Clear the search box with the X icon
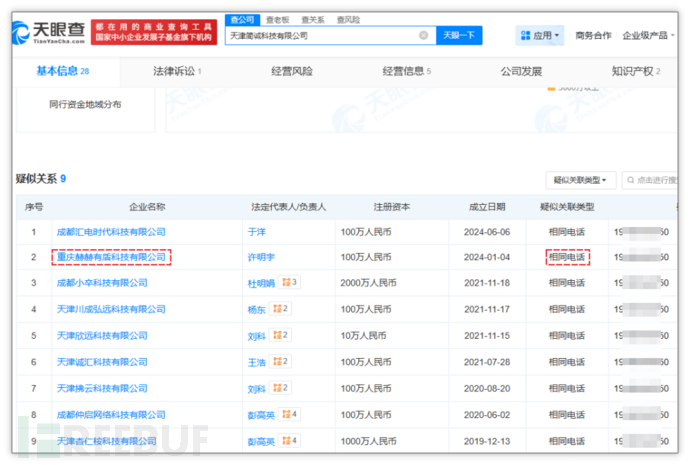This screenshot has height=465, width=690. (423, 35)
